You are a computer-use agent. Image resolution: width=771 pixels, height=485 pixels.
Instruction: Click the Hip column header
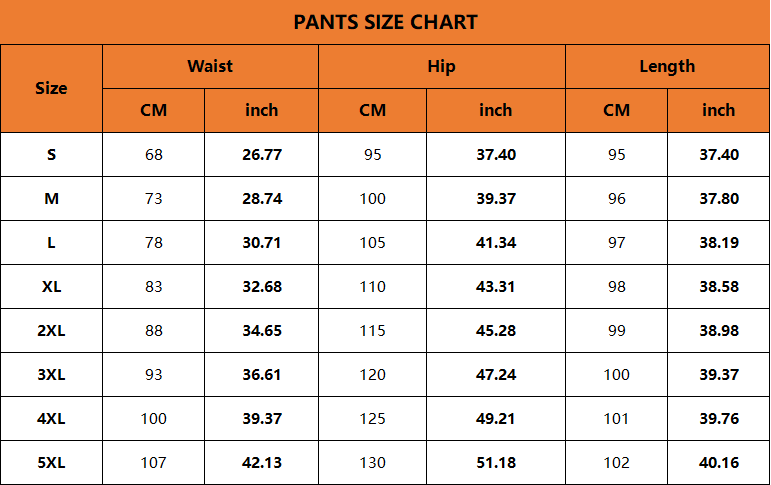tap(441, 66)
